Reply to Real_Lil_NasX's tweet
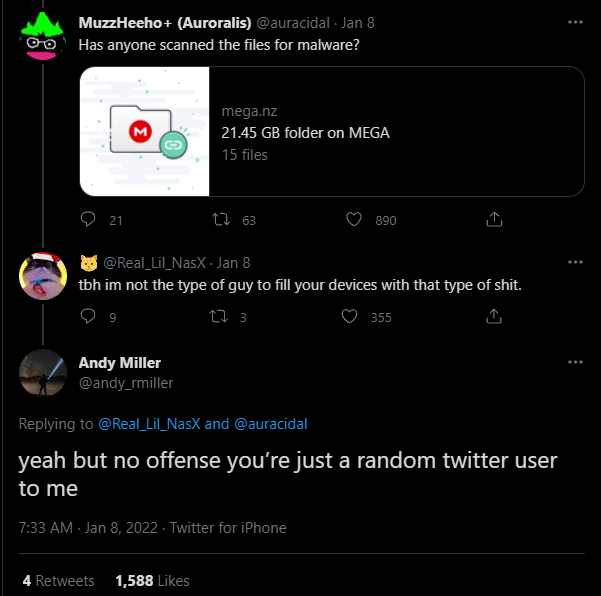Image resolution: width=601 pixels, height=596 pixels. tap(87, 317)
